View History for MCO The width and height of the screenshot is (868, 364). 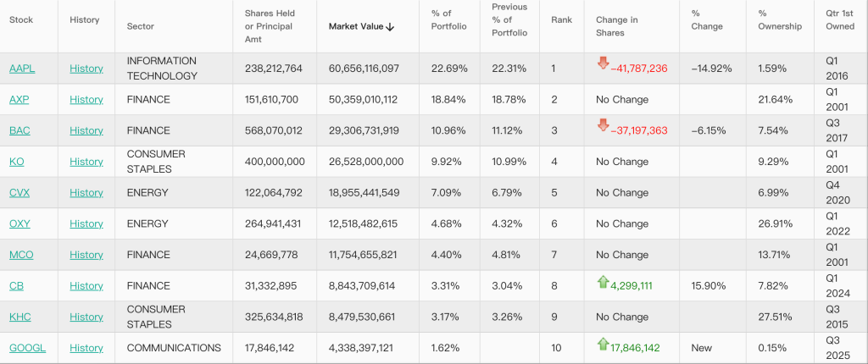(86, 255)
